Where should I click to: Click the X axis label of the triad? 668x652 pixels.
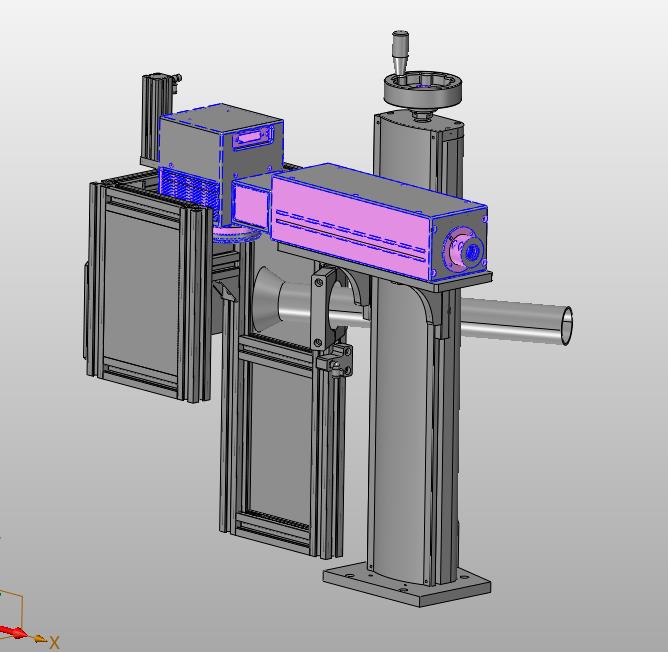click(x=54, y=642)
